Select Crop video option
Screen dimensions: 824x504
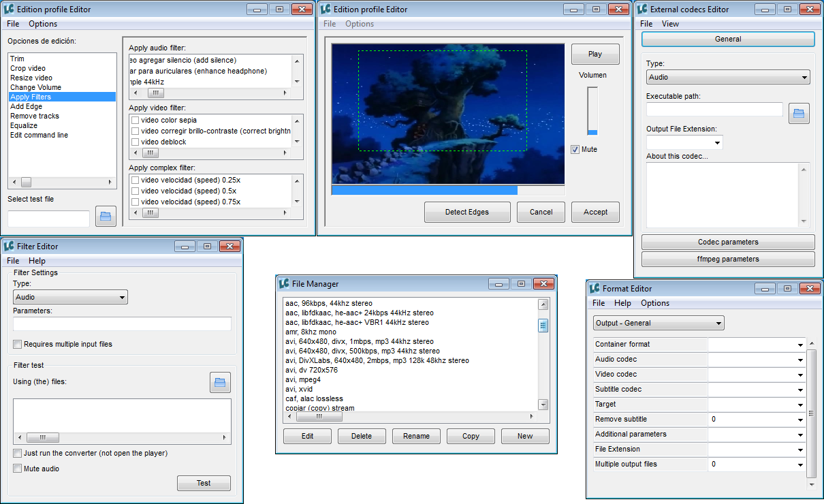[62, 68]
